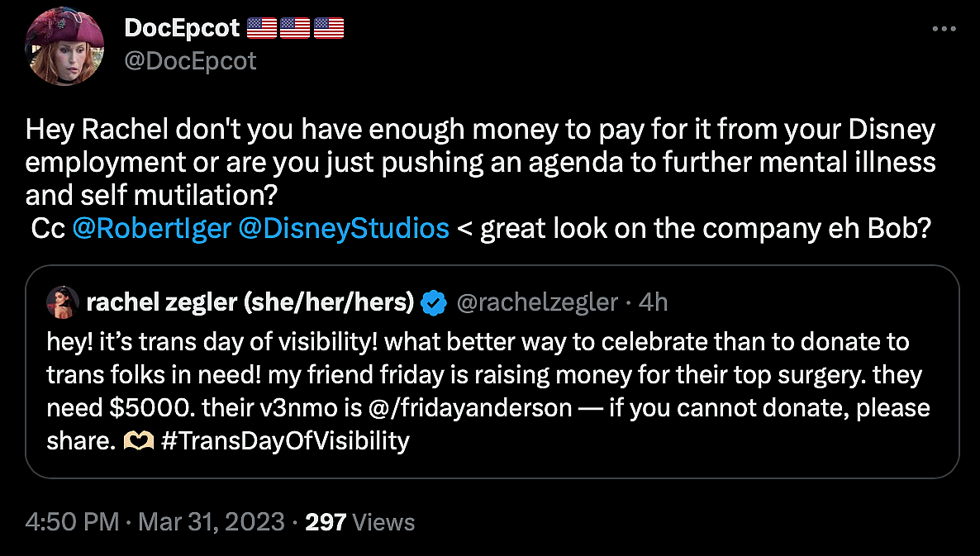The height and width of the screenshot is (556, 980).
Task: Click the heart hands emoji in the quoted tweet
Action: tap(135, 441)
